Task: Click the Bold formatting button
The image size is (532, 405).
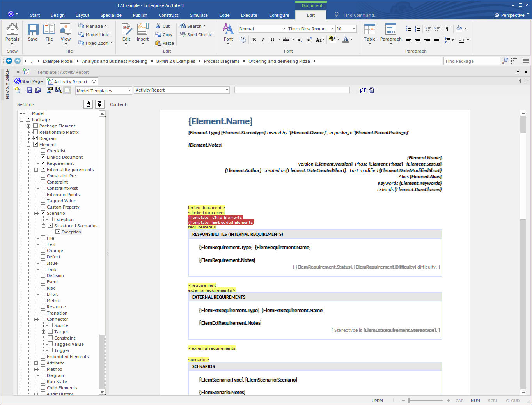Action: click(254, 40)
